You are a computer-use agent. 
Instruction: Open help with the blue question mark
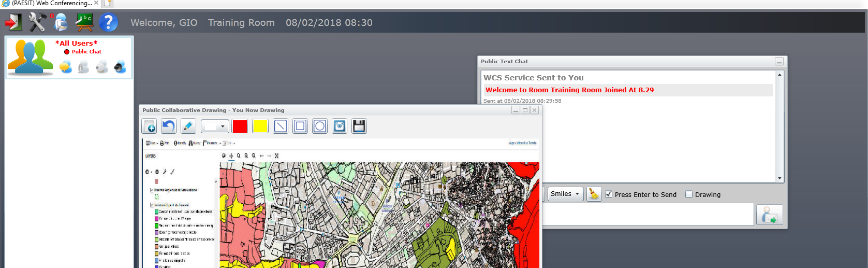click(108, 22)
